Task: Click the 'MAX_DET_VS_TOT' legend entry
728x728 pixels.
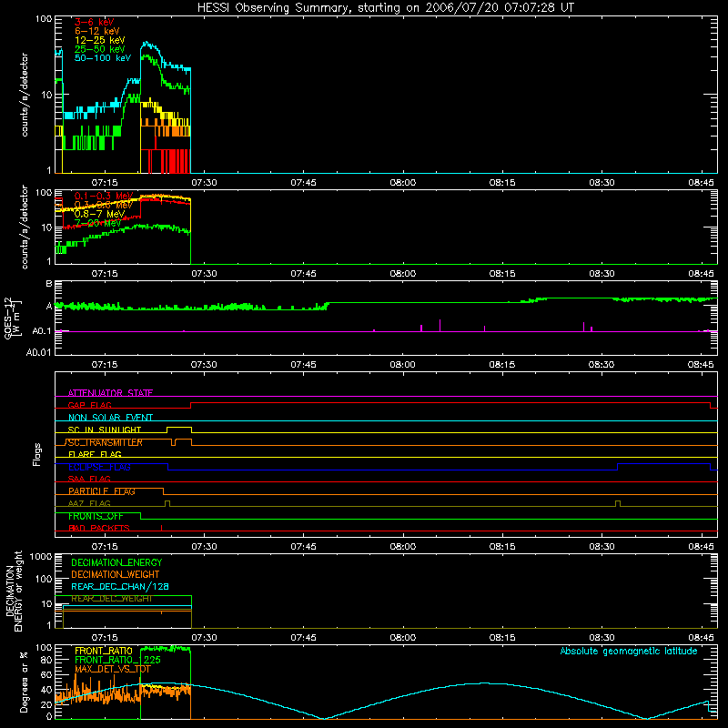Action: tap(113, 670)
